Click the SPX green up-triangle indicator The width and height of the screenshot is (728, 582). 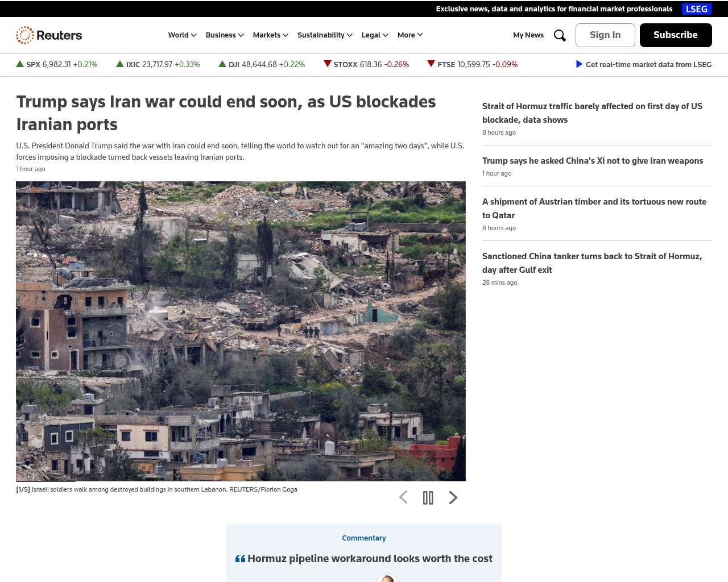[x=20, y=64]
